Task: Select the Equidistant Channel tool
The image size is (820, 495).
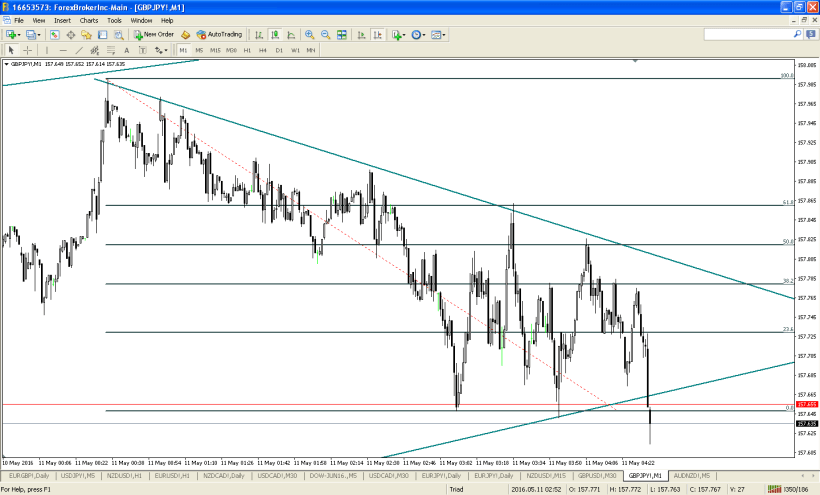Action: [95, 50]
